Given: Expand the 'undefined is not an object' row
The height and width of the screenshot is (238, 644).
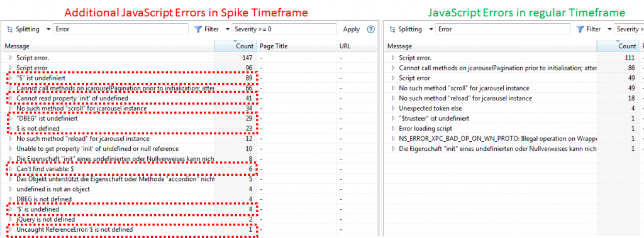Looking at the screenshot, I should click(x=11, y=189).
